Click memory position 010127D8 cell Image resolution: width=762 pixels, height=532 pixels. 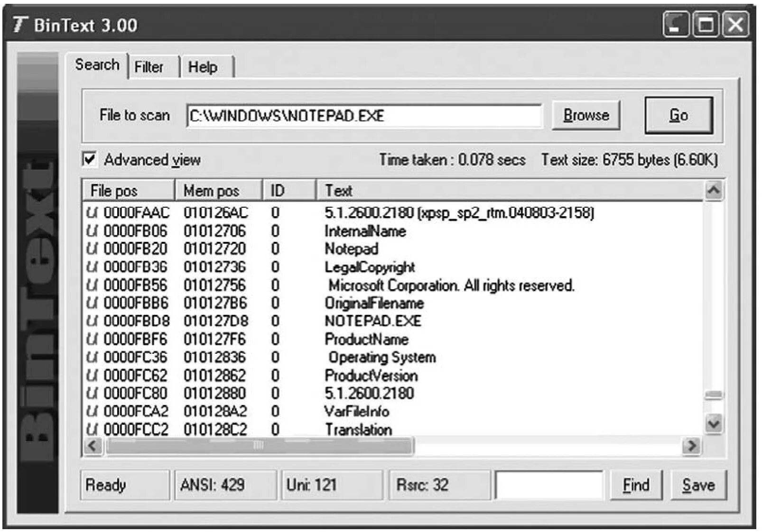pyautogui.click(x=216, y=321)
